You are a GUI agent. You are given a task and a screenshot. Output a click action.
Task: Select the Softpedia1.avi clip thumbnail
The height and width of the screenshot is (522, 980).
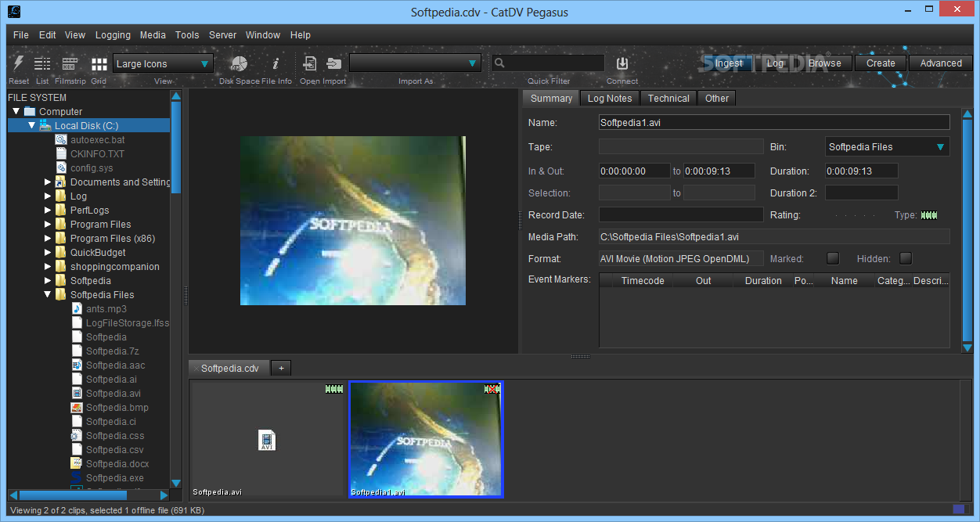click(x=426, y=440)
